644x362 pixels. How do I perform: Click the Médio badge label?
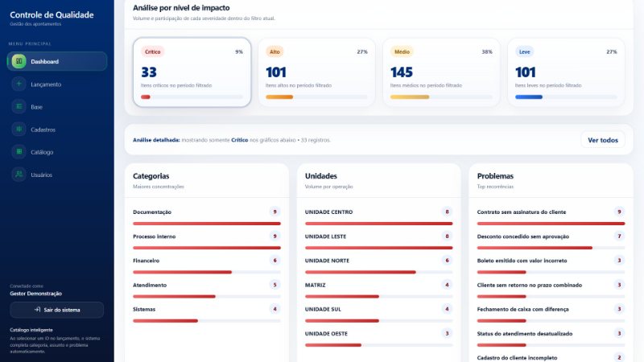(x=402, y=51)
